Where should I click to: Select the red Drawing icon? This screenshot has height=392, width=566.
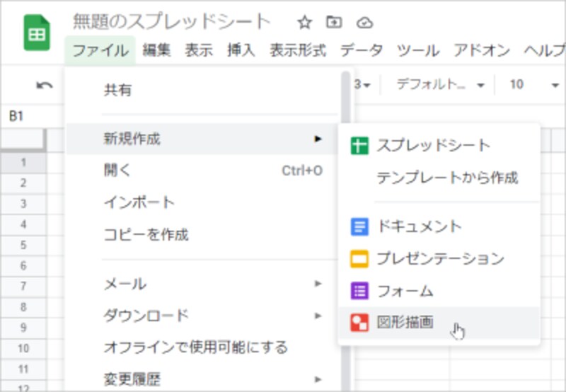click(359, 323)
